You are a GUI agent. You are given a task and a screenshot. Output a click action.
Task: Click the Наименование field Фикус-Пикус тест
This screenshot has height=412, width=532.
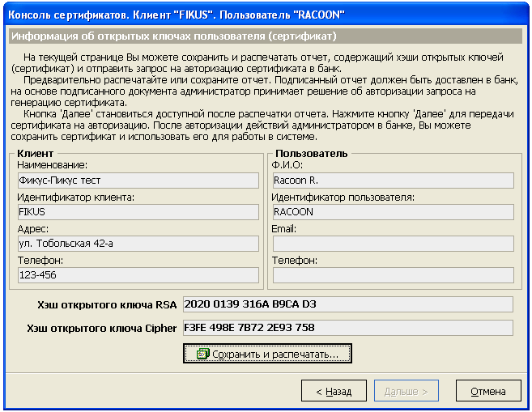tap(138, 181)
